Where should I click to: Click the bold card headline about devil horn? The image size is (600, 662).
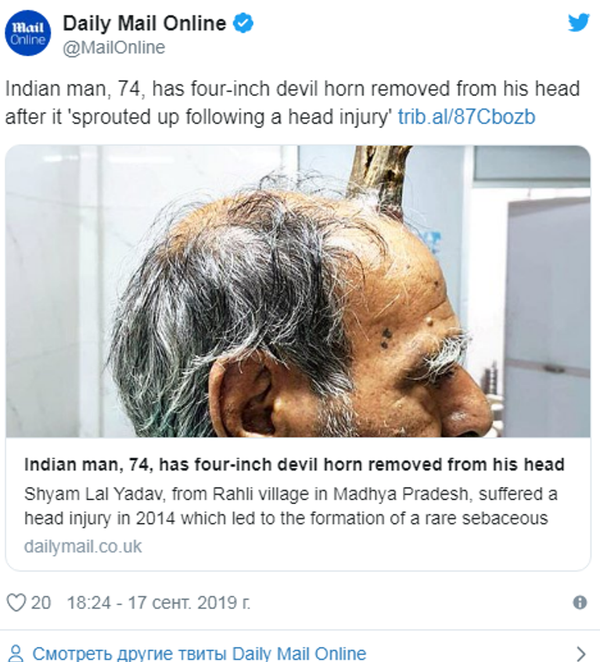tap(294, 464)
